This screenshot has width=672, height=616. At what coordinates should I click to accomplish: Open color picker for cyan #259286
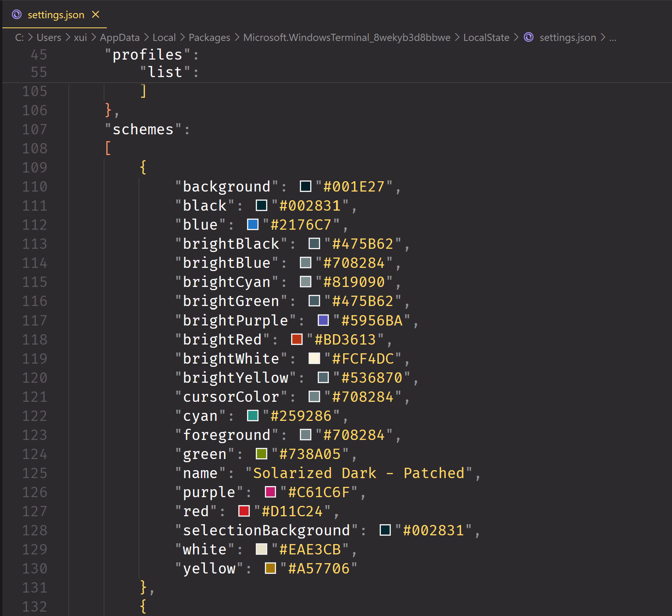253,416
